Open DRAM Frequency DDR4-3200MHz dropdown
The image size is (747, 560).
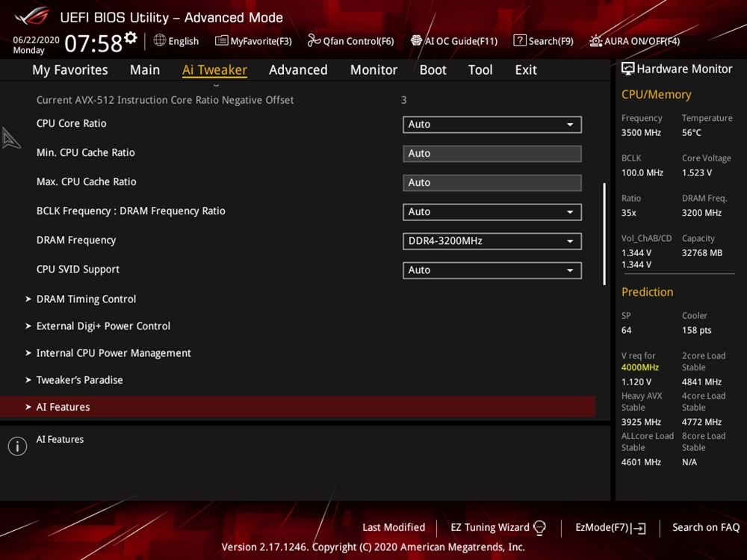tap(492, 241)
